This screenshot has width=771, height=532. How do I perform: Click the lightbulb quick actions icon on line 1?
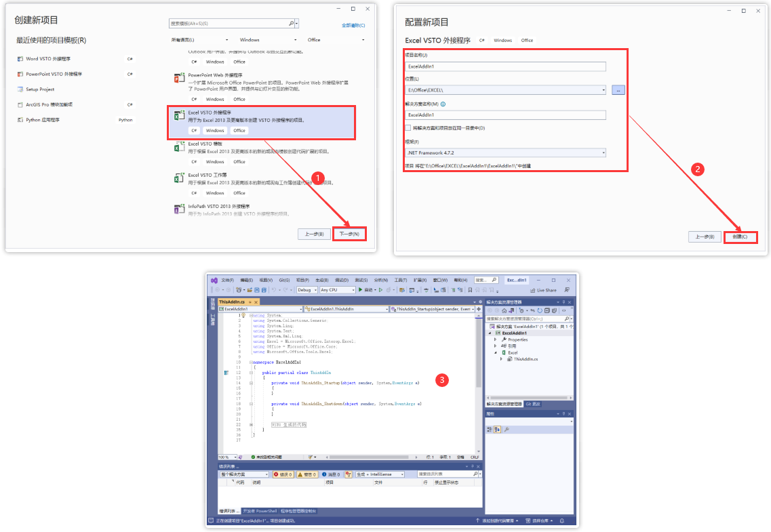point(243,315)
